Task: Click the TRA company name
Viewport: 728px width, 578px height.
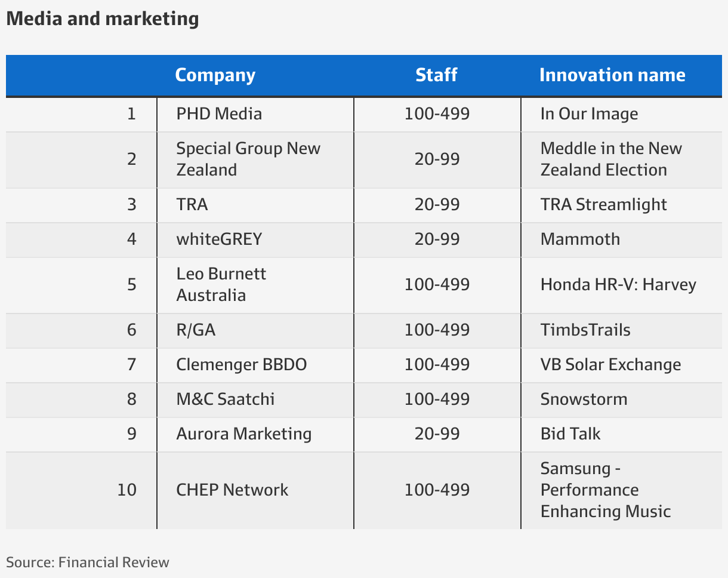Action: coord(192,205)
